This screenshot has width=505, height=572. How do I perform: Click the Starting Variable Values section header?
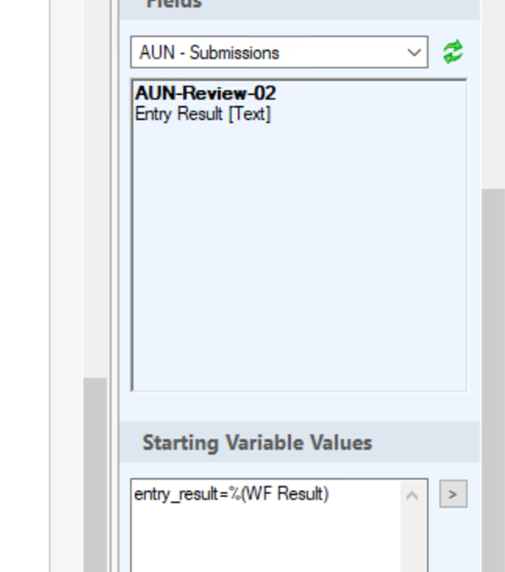[257, 442]
